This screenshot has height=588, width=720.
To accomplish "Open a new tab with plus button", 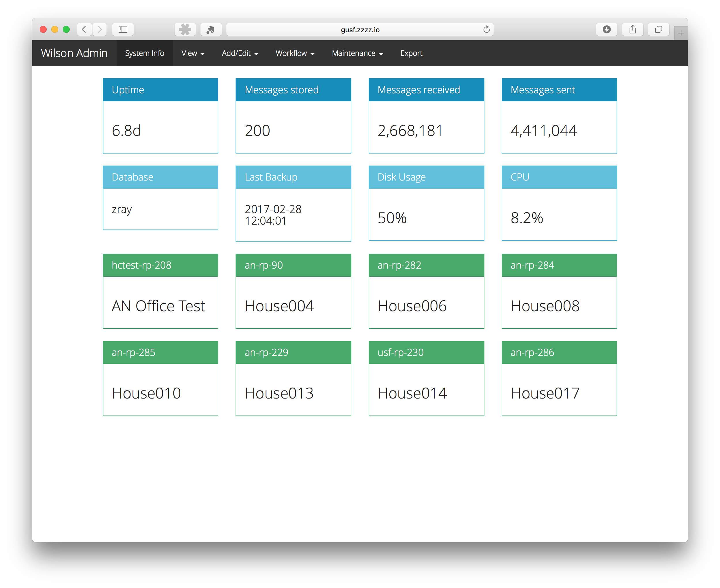I will pyautogui.click(x=681, y=33).
